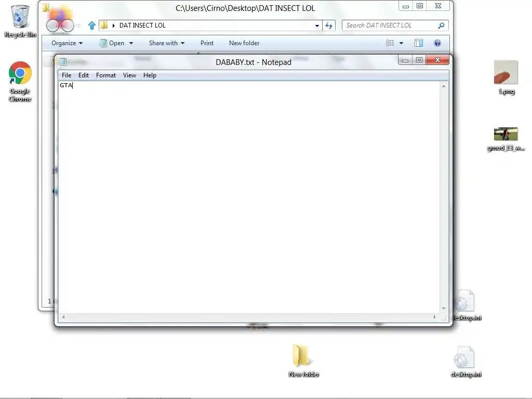532x399 pixels.
Task: Minimize the DAT INSECT LOL Explorer window
Action: click(x=405, y=6)
